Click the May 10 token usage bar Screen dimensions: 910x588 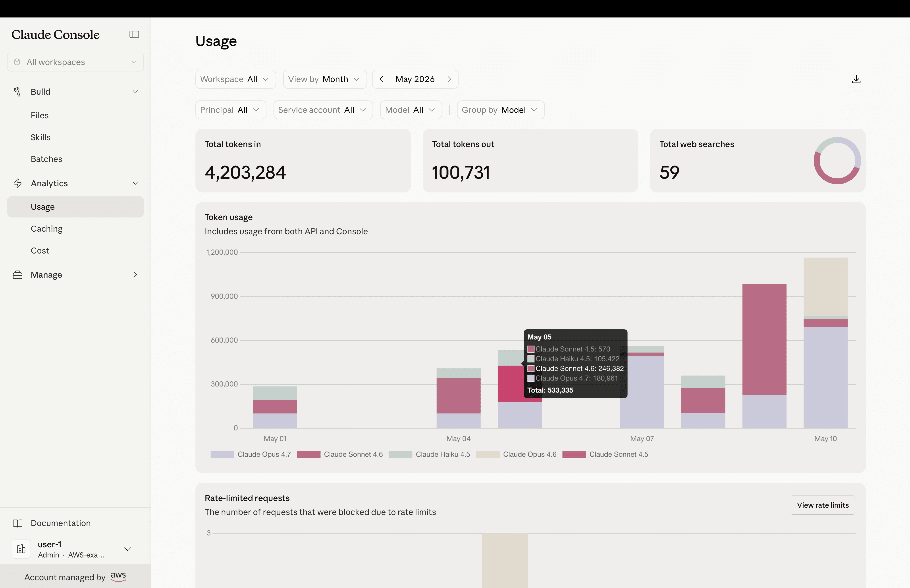coord(825,343)
